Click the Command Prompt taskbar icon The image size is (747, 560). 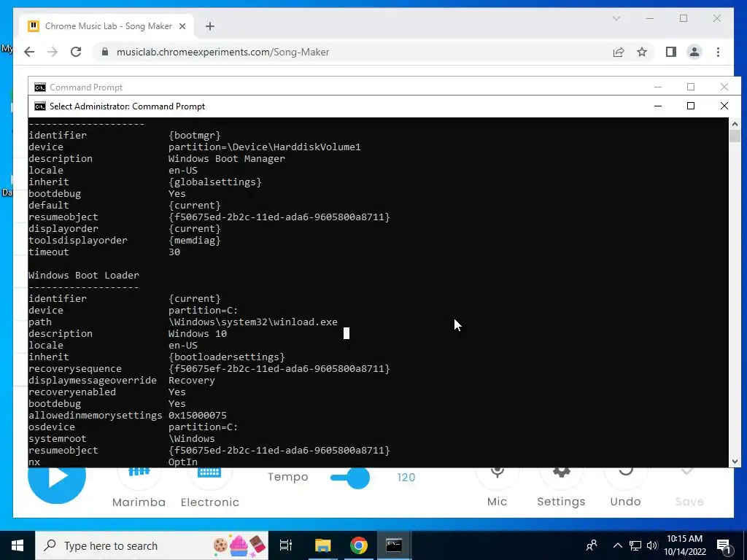(394, 545)
